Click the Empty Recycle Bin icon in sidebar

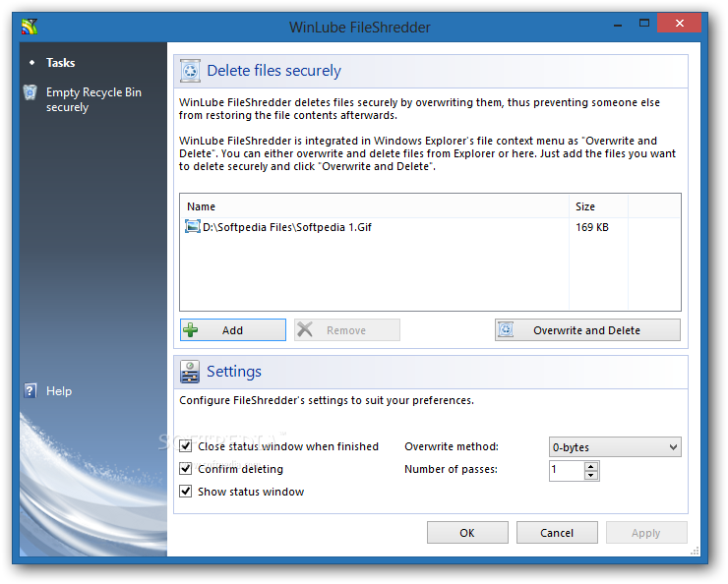point(30,92)
